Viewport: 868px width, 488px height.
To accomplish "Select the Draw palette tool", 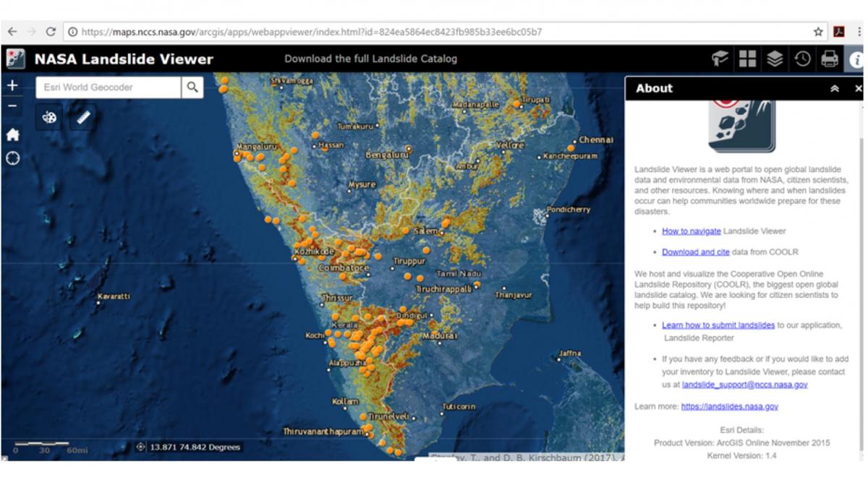I will [49, 116].
